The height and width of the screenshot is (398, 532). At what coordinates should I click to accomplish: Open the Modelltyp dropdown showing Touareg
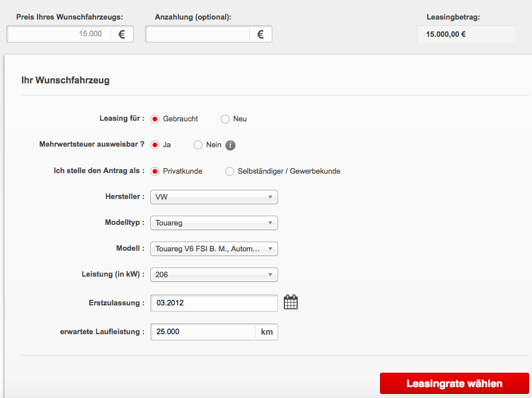pos(214,223)
